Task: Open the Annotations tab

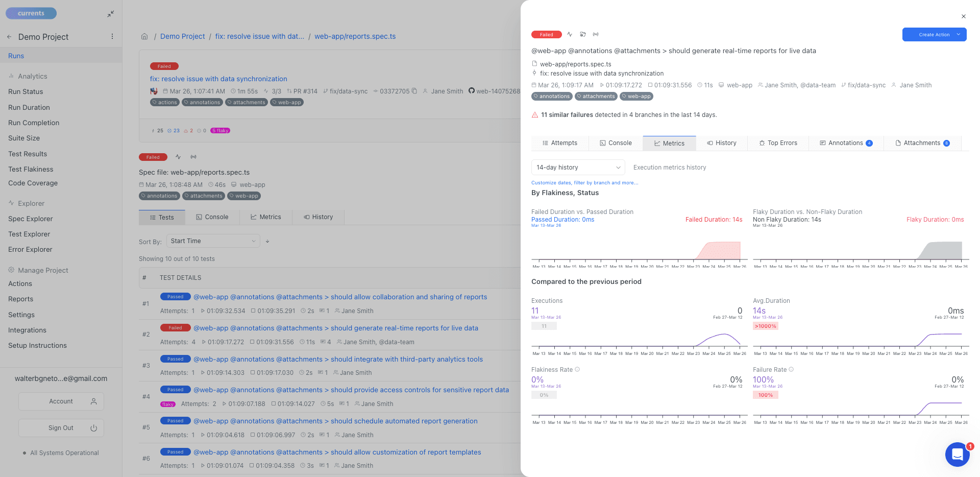Action: point(846,143)
